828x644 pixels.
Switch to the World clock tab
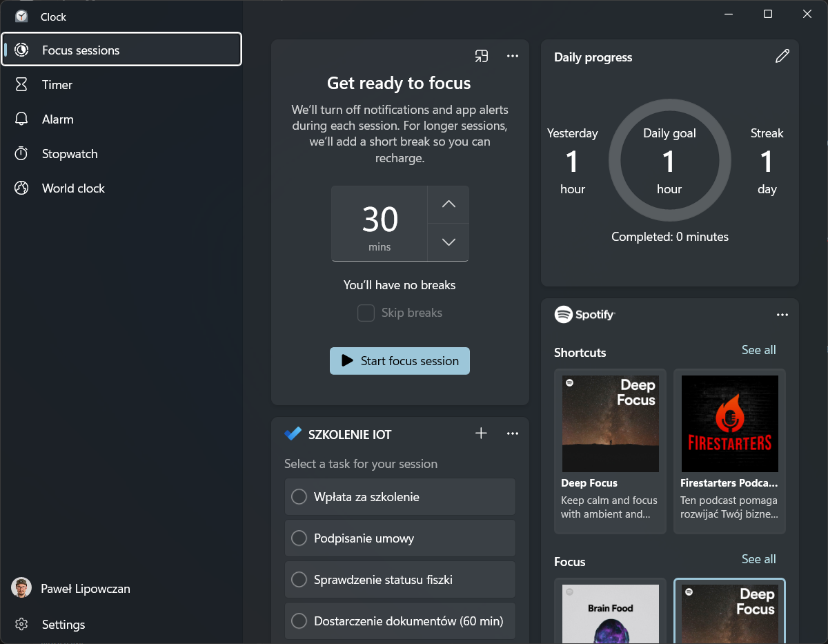click(x=73, y=188)
